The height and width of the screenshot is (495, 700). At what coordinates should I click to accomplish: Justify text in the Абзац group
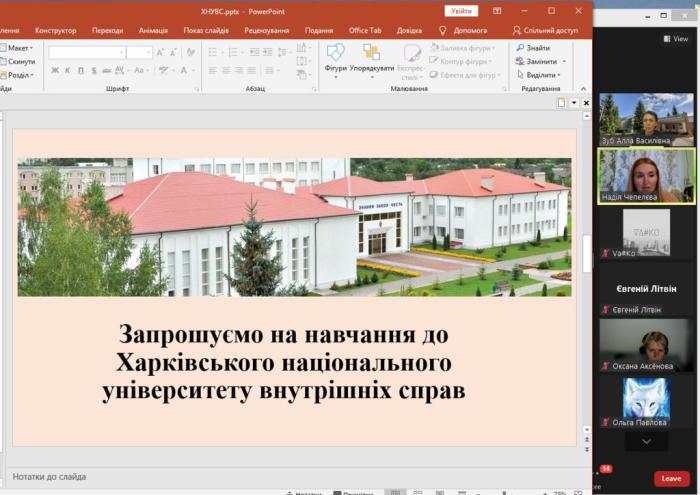coord(252,71)
